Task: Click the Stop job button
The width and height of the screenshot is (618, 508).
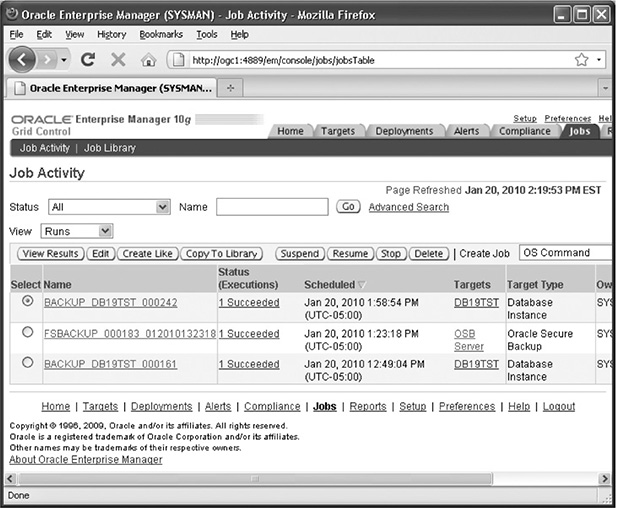Action: tap(391, 253)
